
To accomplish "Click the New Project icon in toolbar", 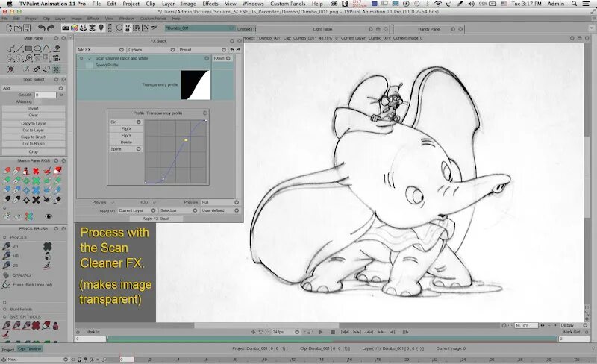I will (9, 28).
